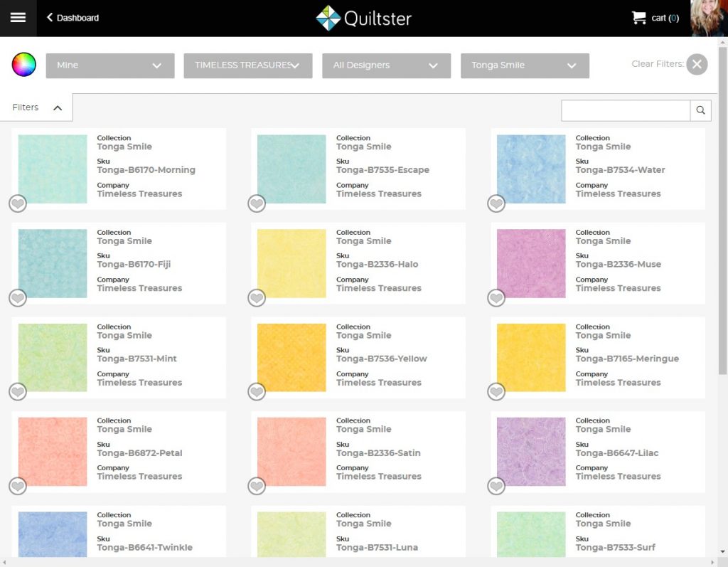Favorite the Tonga-B2336-Muse fabric
The image size is (728, 567).
tap(496, 297)
